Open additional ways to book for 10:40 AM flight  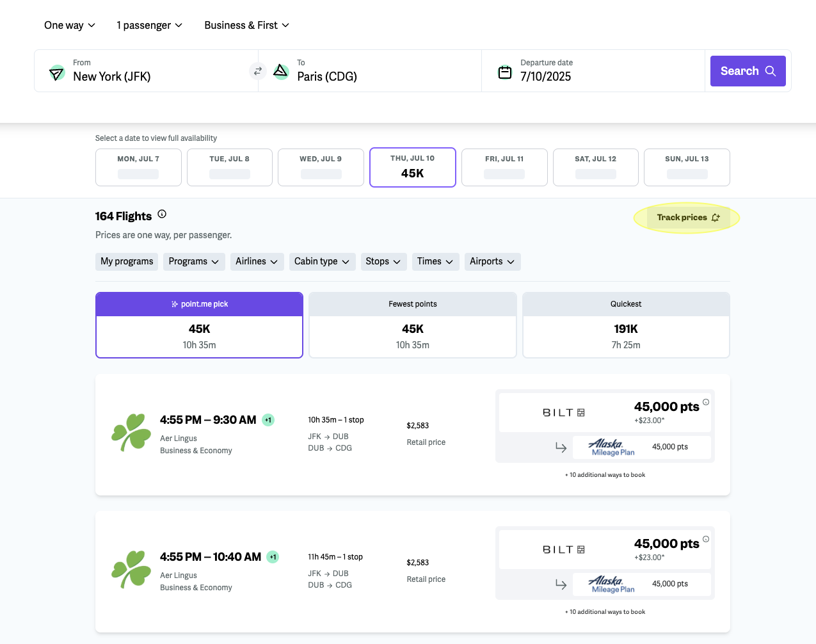tap(605, 612)
